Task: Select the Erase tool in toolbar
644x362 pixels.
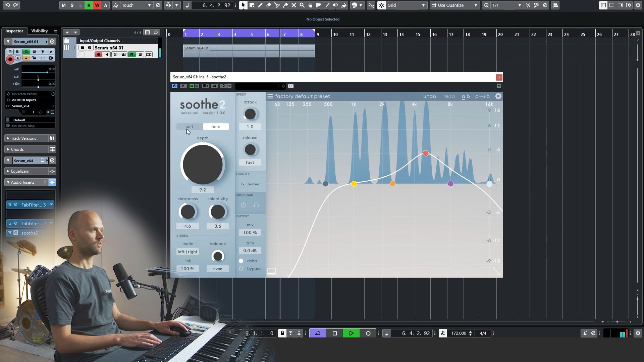Action: (268, 5)
